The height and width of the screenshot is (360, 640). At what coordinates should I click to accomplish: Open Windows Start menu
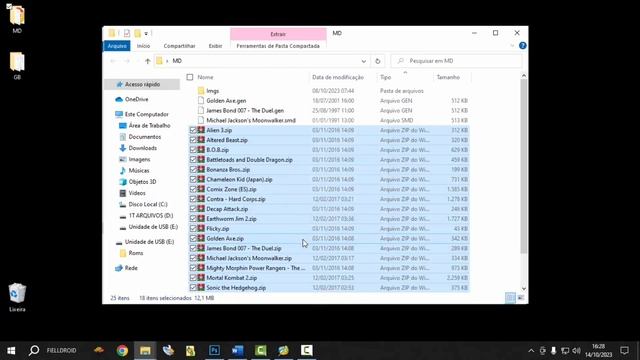click(x=11, y=350)
